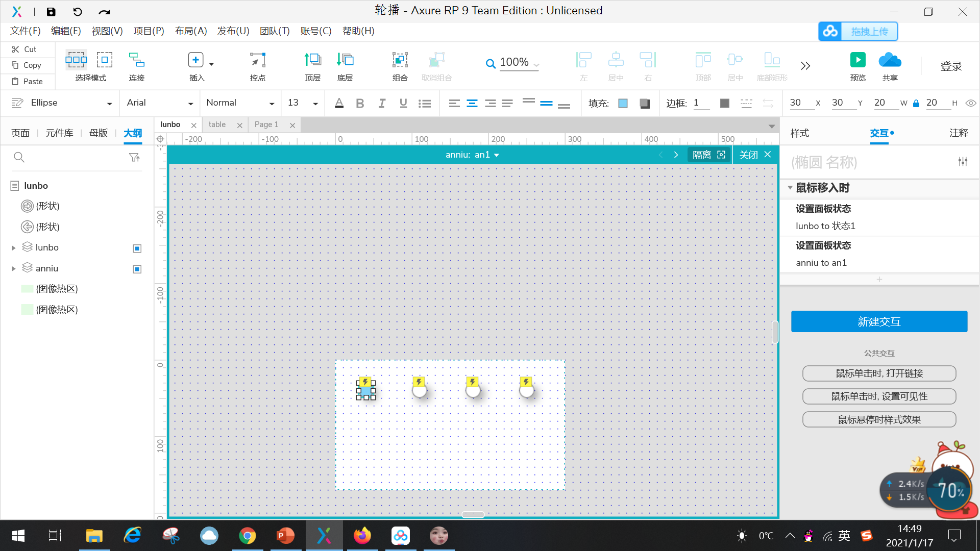Open the outline filter icon
The image size is (980, 551).
pyautogui.click(x=134, y=158)
